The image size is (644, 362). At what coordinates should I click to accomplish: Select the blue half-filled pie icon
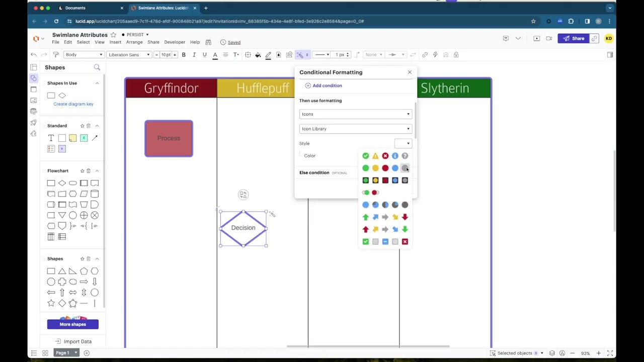[x=385, y=205]
